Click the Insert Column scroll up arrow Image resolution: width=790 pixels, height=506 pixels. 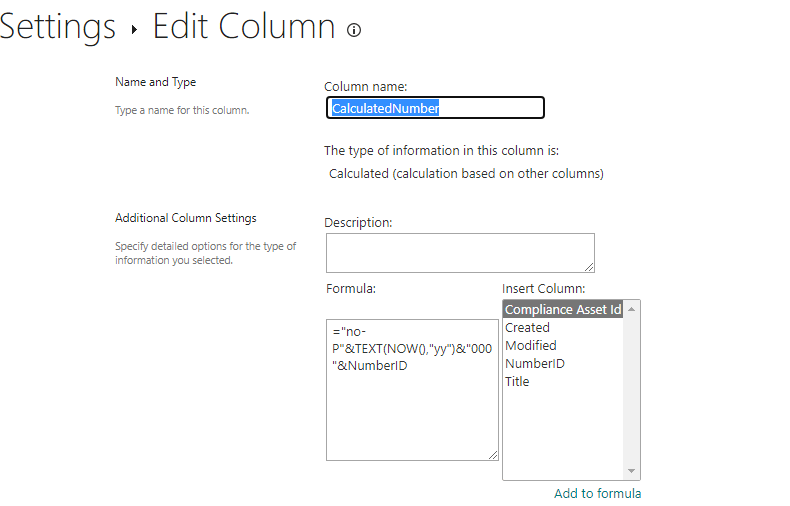631,309
